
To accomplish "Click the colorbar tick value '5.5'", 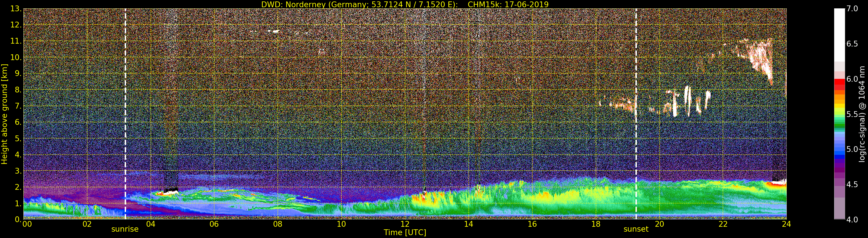I will [x=852, y=114].
